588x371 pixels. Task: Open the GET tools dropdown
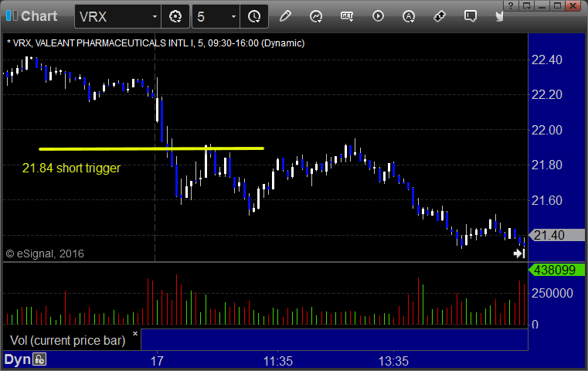tap(347, 16)
